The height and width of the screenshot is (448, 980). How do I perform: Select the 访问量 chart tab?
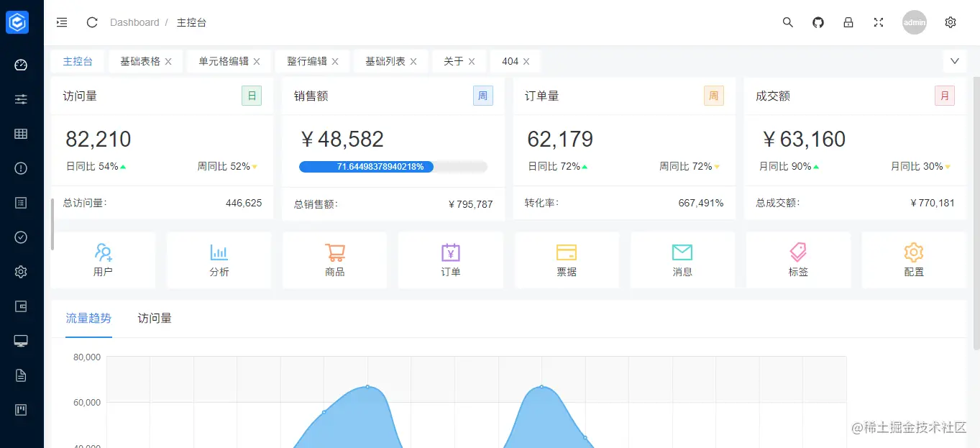pyautogui.click(x=155, y=318)
